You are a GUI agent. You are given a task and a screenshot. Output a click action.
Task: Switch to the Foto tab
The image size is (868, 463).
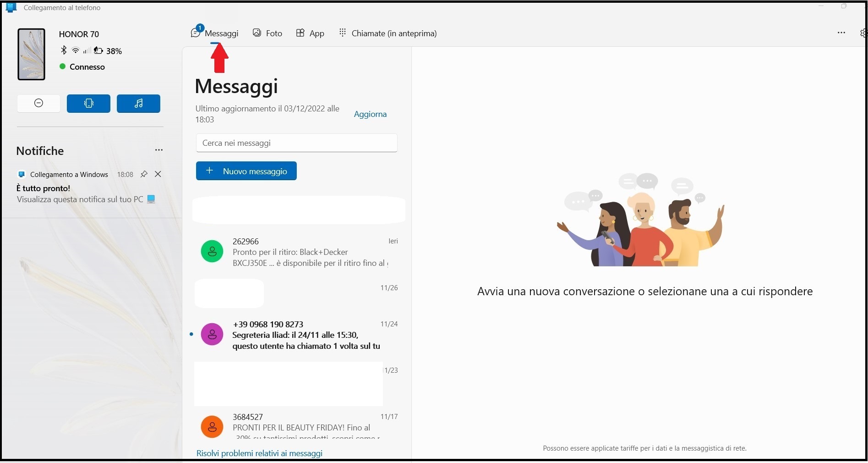coord(267,33)
